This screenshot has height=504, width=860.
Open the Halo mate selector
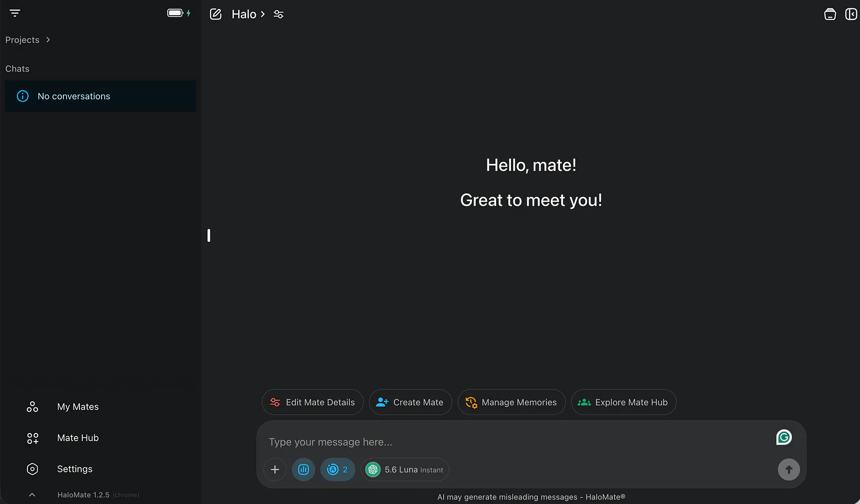pyautogui.click(x=248, y=15)
